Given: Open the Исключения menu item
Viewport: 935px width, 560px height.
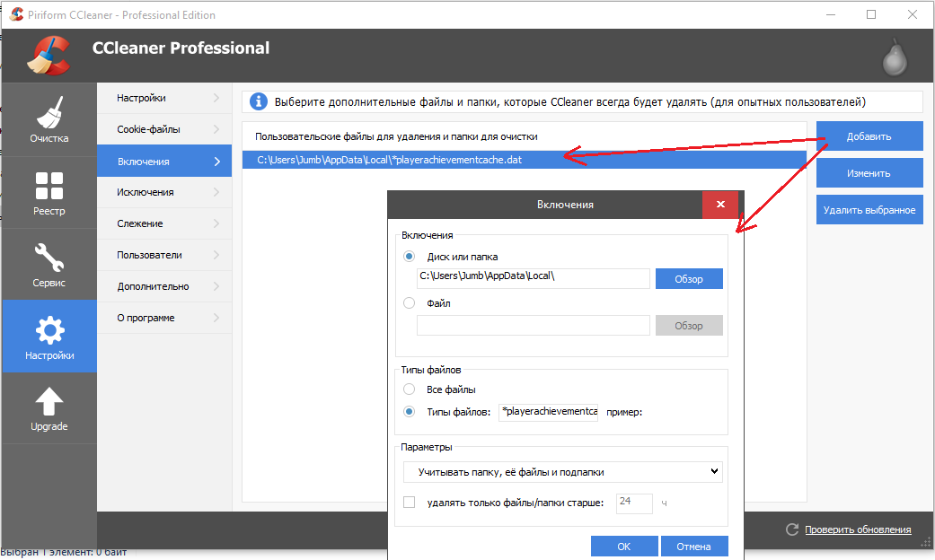Looking at the screenshot, I should [x=164, y=192].
